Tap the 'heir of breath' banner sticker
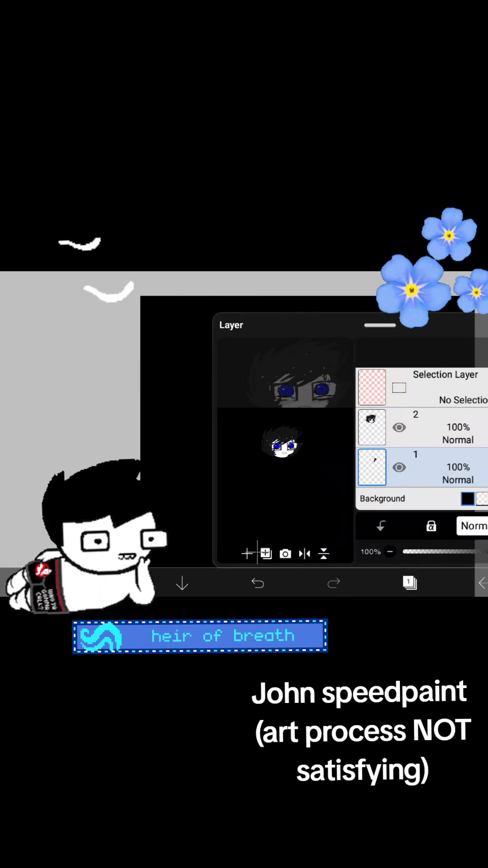 pyautogui.click(x=200, y=636)
